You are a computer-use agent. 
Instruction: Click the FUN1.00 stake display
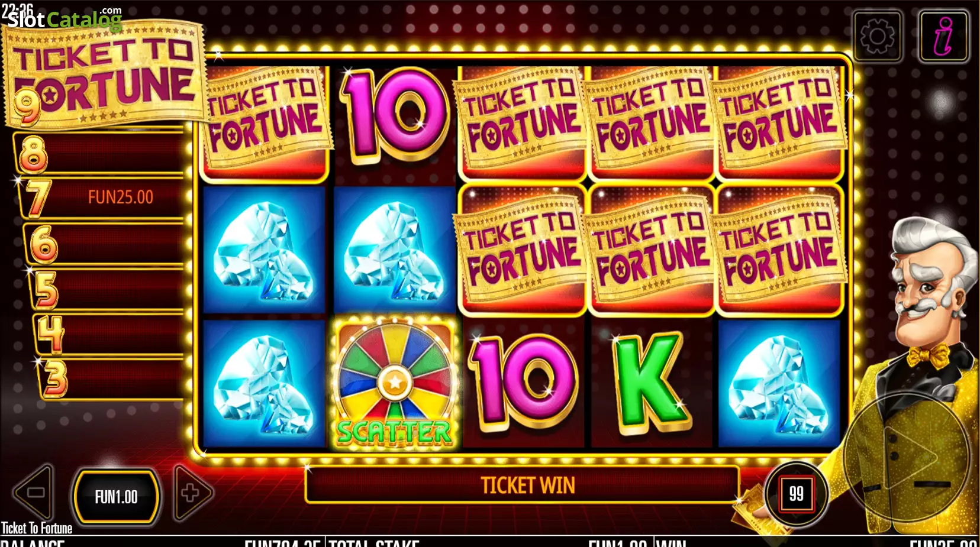click(x=117, y=497)
